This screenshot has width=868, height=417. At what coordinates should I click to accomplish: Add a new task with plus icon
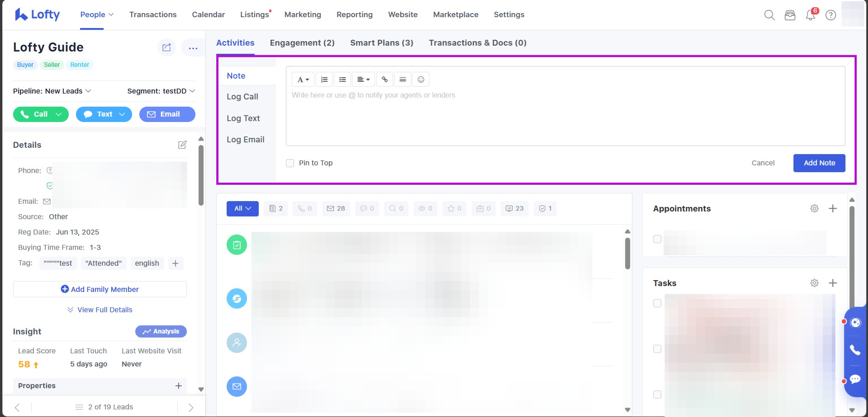(x=832, y=283)
